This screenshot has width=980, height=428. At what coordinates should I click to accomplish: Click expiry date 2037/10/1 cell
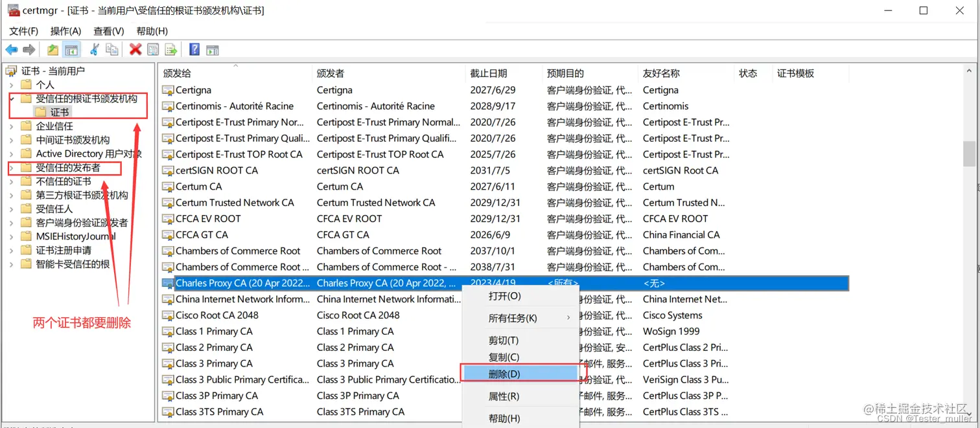point(493,251)
